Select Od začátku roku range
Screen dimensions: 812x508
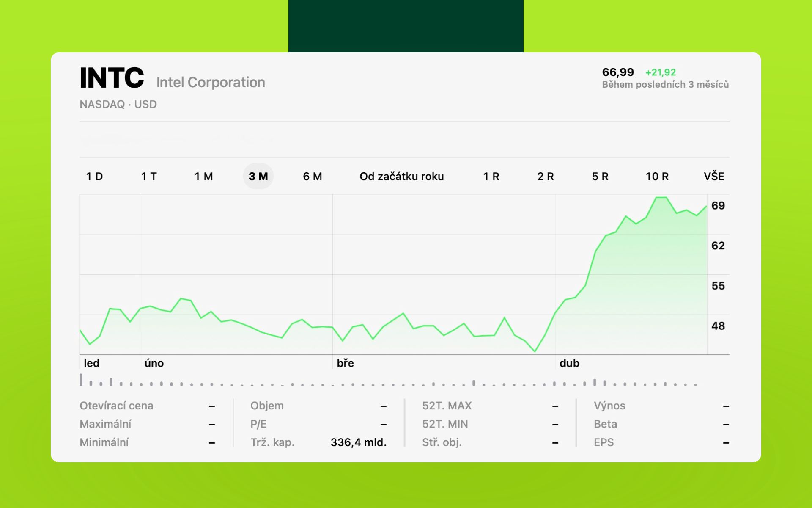401,177
